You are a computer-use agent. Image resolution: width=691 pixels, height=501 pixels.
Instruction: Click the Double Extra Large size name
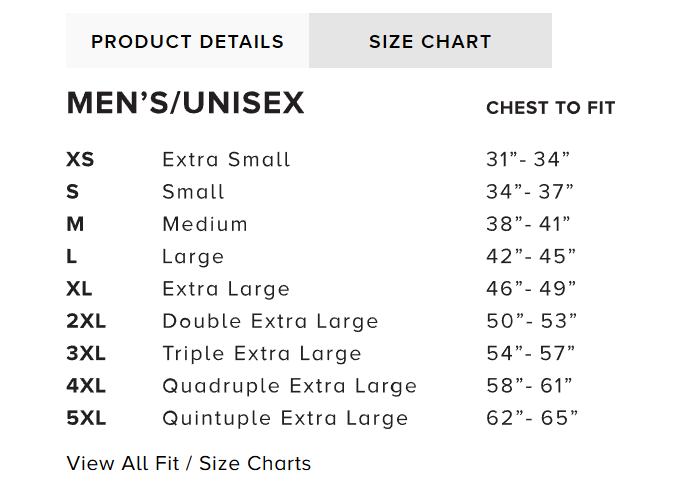[x=270, y=321]
